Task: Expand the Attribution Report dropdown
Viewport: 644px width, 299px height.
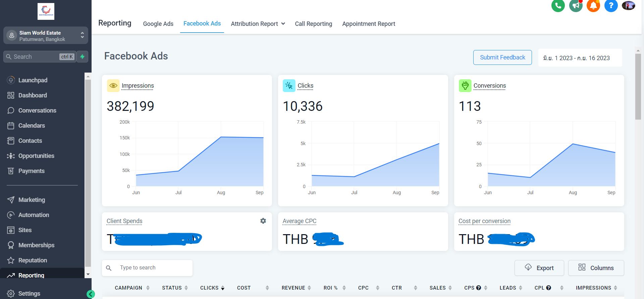Action: pyautogui.click(x=258, y=24)
